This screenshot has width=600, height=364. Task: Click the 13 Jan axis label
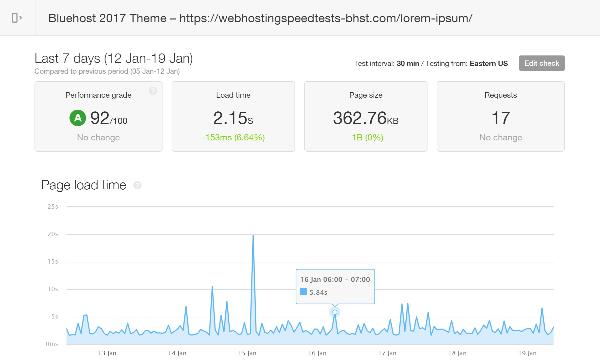click(107, 353)
